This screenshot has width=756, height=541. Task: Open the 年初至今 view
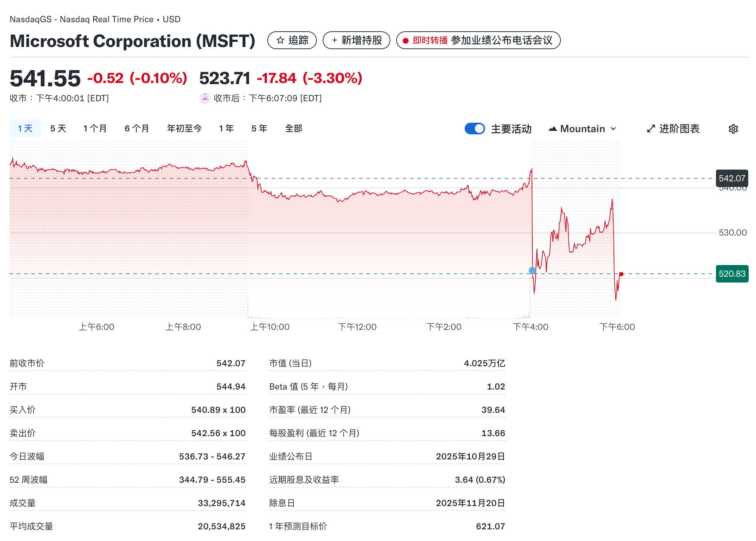[x=184, y=128]
